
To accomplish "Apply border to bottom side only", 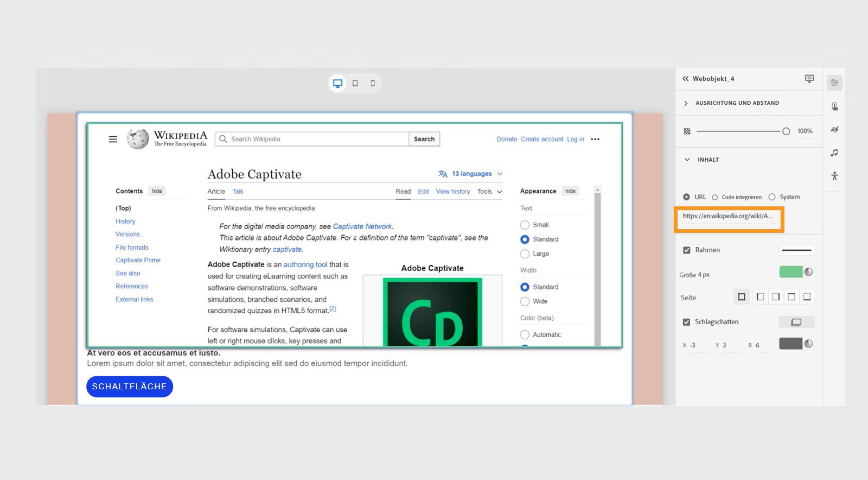I will [807, 297].
